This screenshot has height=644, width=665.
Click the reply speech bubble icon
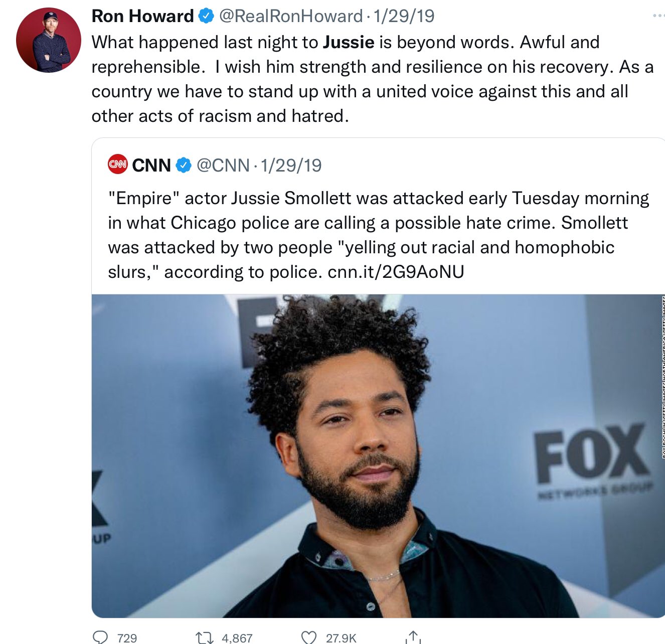click(x=101, y=637)
